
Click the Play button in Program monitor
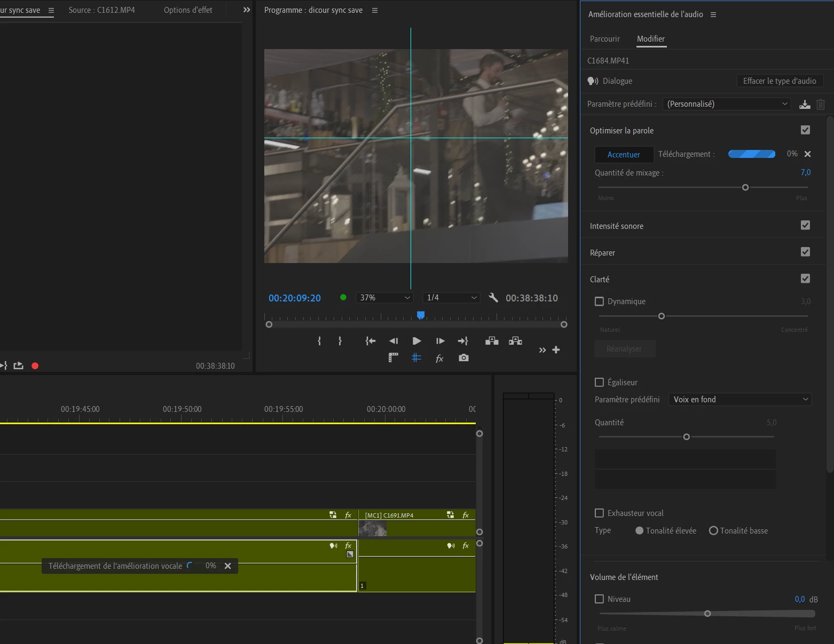tap(417, 341)
